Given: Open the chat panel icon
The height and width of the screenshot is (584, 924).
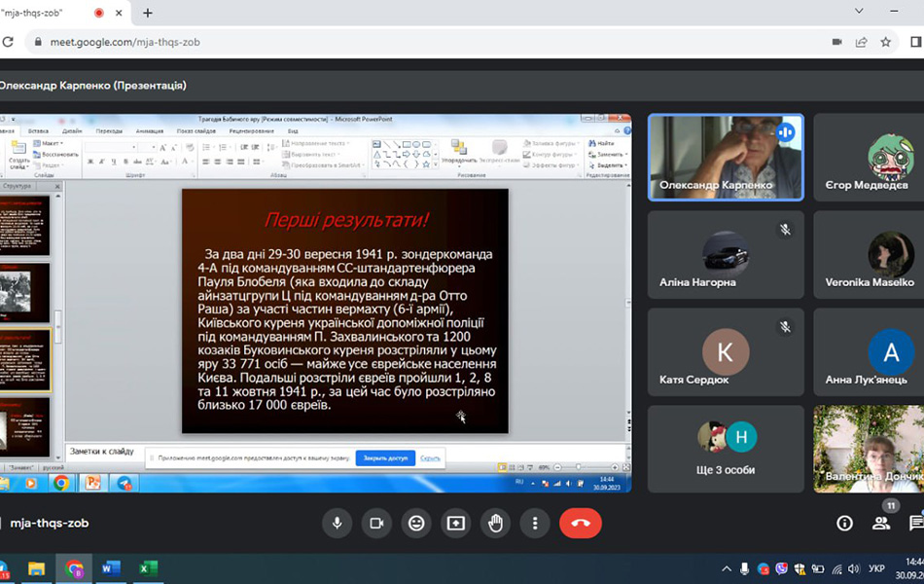Looking at the screenshot, I should (915, 523).
